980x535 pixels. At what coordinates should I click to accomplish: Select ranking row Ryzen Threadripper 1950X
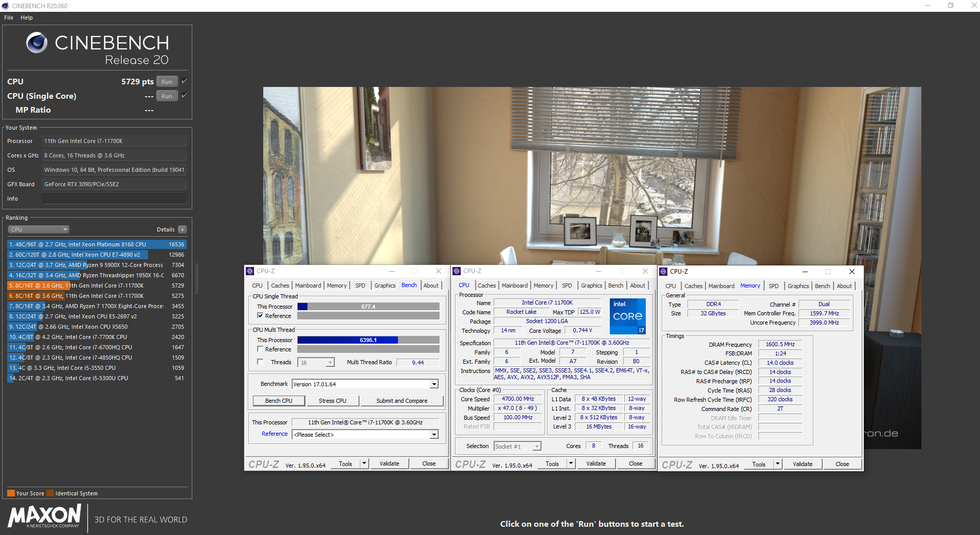pos(97,275)
